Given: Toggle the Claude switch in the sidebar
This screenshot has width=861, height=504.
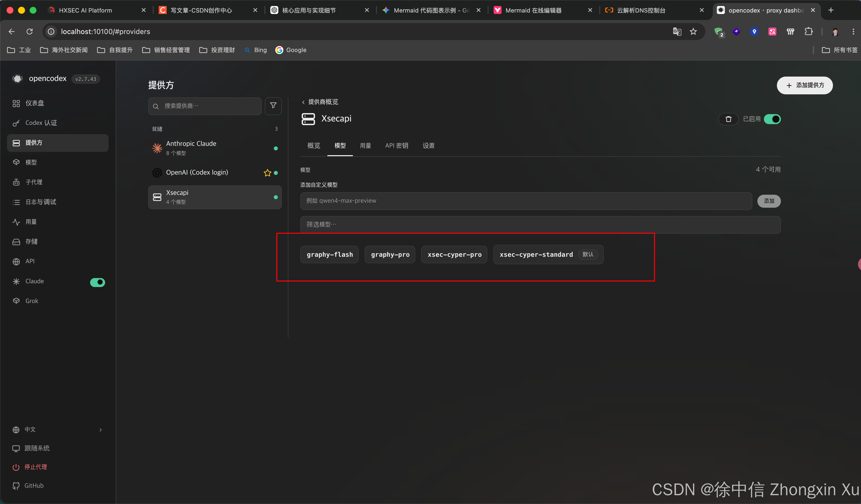Looking at the screenshot, I should click(x=97, y=282).
